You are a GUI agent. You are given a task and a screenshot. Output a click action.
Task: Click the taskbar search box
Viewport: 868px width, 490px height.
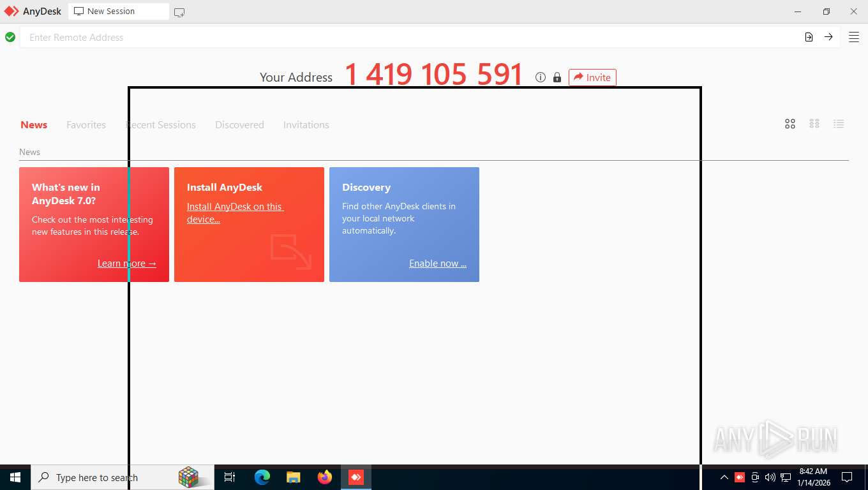(x=123, y=477)
